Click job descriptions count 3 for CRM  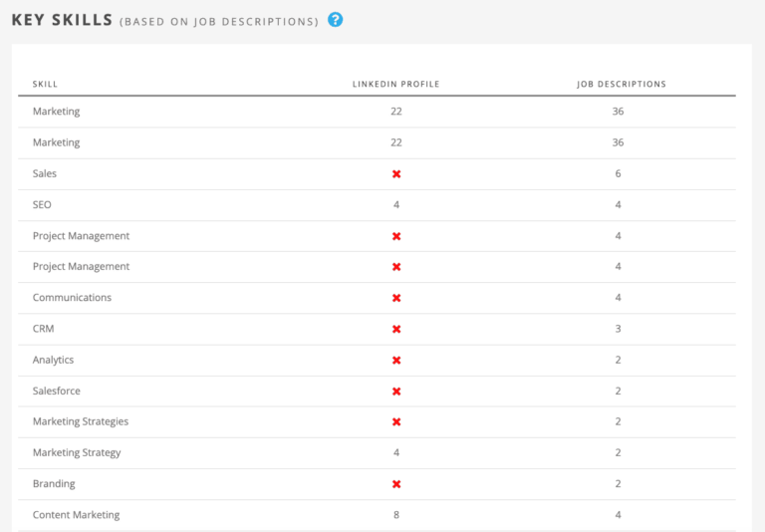coord(619,329)
